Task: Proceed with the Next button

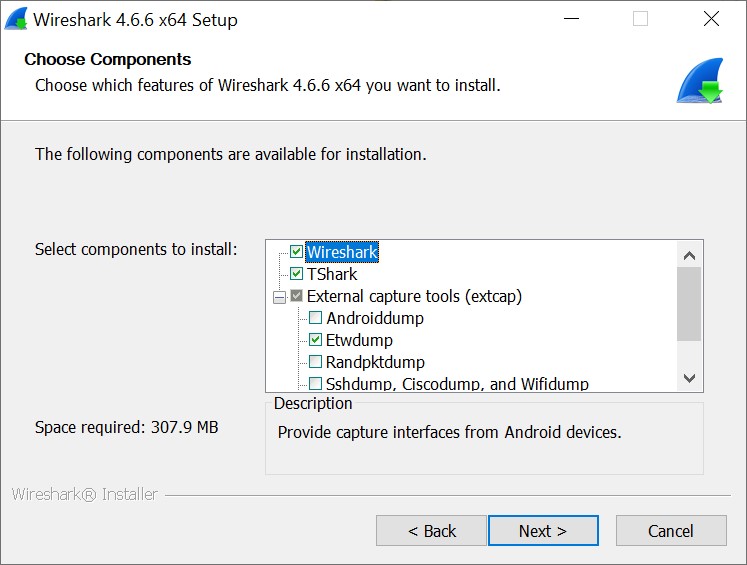Action: pyautogui.click(x=543, y=531)
